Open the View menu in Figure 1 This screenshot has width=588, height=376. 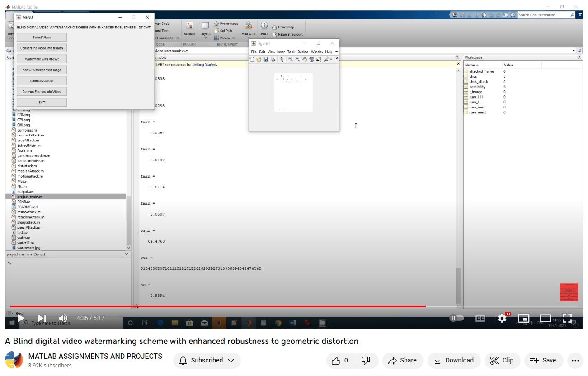click(x=271, y=52)
